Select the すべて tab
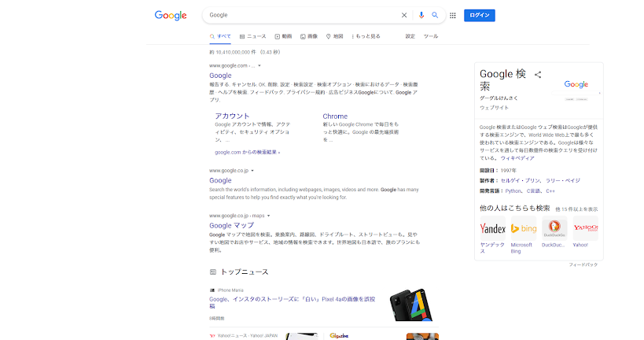 click(x=220, y=36)
